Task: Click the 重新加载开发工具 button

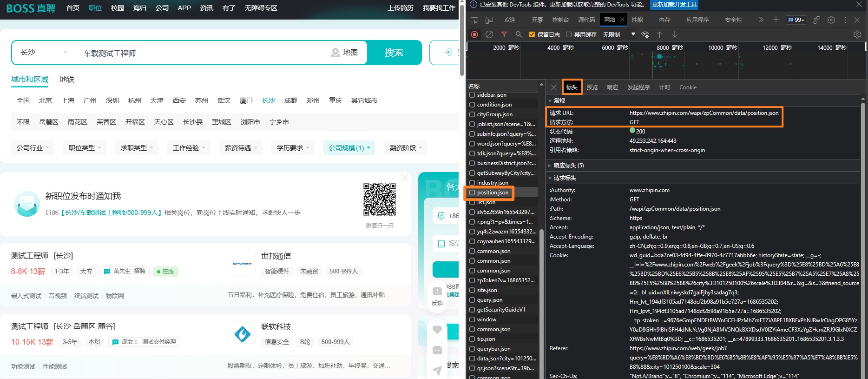Action: pyautogui.click(x=674, y=5)
